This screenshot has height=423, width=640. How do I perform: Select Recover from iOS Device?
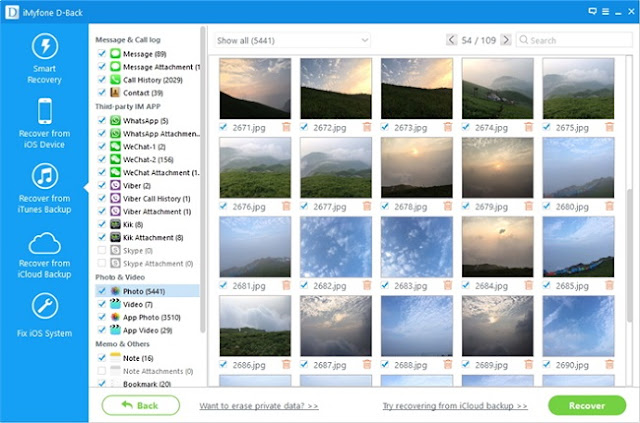[44, 123]
